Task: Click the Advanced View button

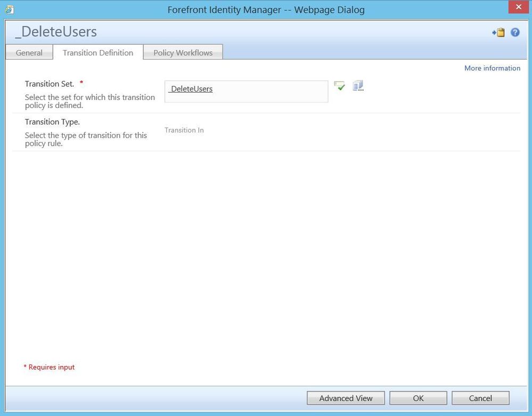Action: 346,398
